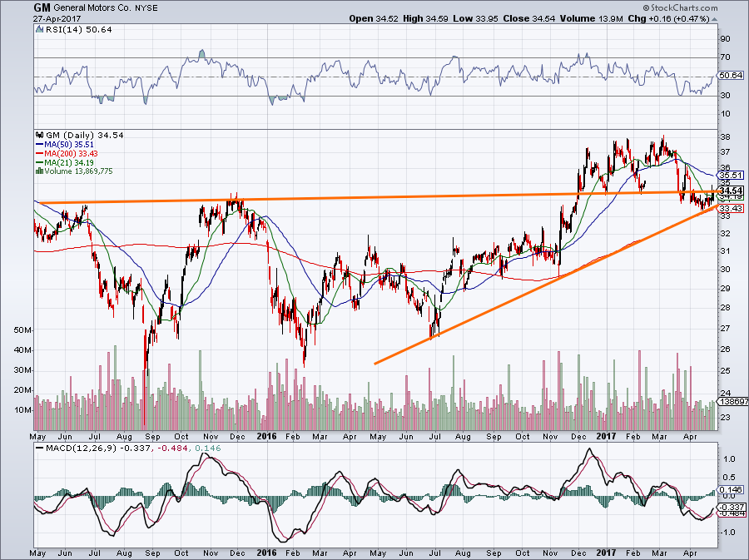Click the 90 label on RSI axis
The height and width of the screenshot is (560, 749).
click(x=725, y=38)
